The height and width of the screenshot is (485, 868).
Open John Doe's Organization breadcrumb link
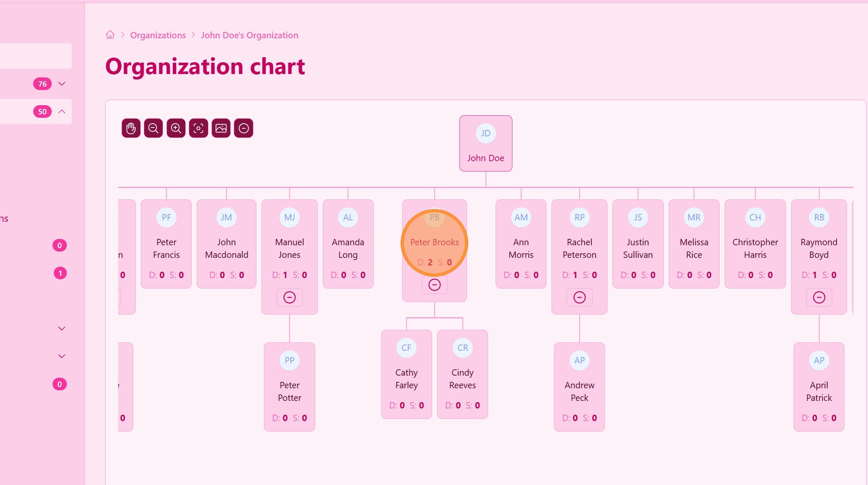249,35
